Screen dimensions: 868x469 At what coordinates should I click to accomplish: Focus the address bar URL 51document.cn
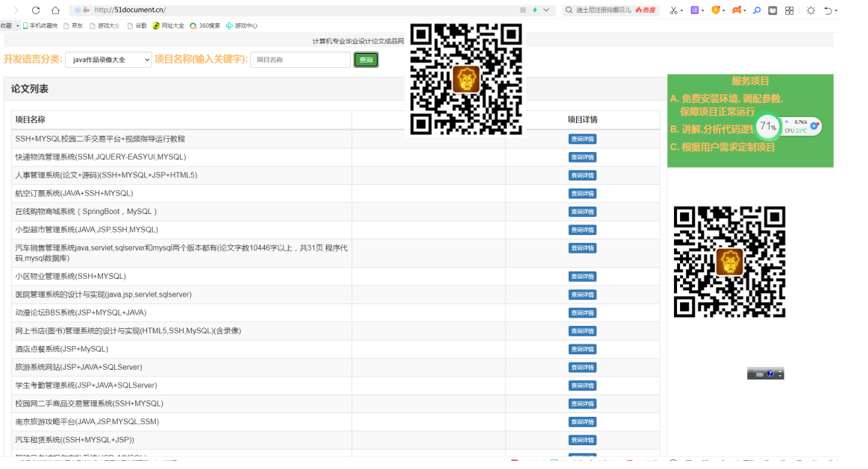pos(130,10)
